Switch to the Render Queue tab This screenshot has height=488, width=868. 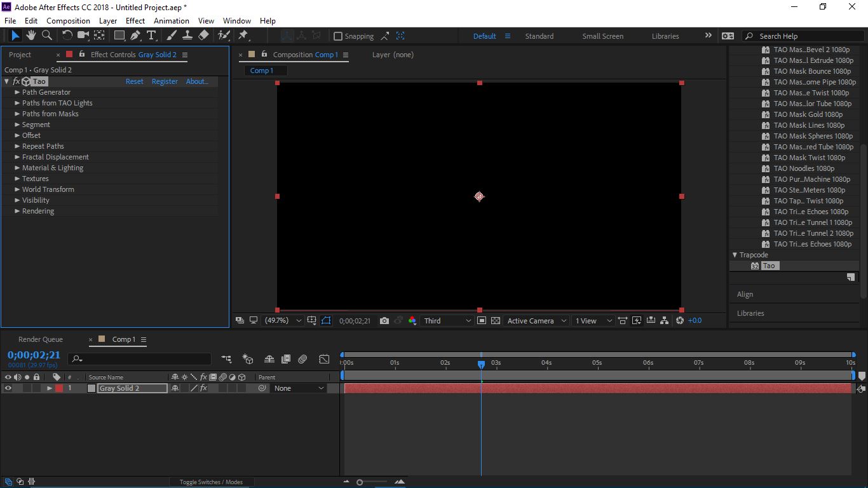click(x=41, y=339)
